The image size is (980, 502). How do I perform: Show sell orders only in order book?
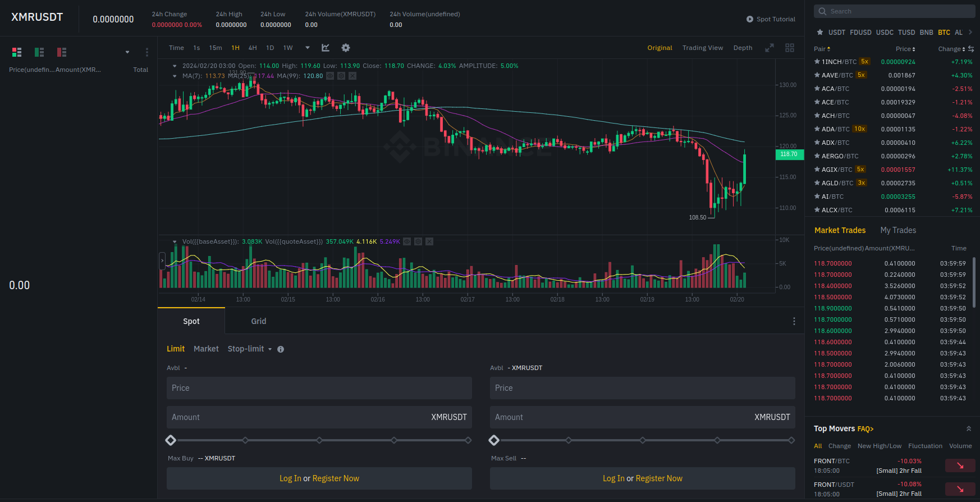coord(62,52)
